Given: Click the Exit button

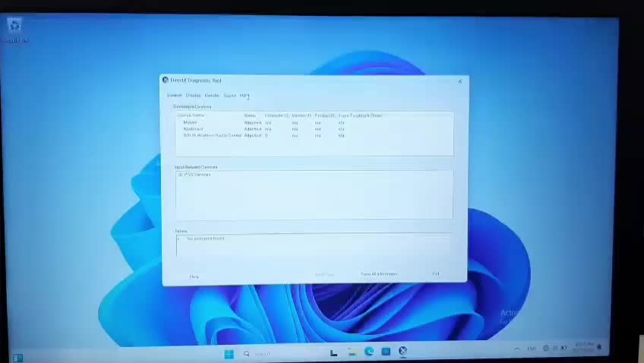Looking at the screenshot, I should (436, 273).
